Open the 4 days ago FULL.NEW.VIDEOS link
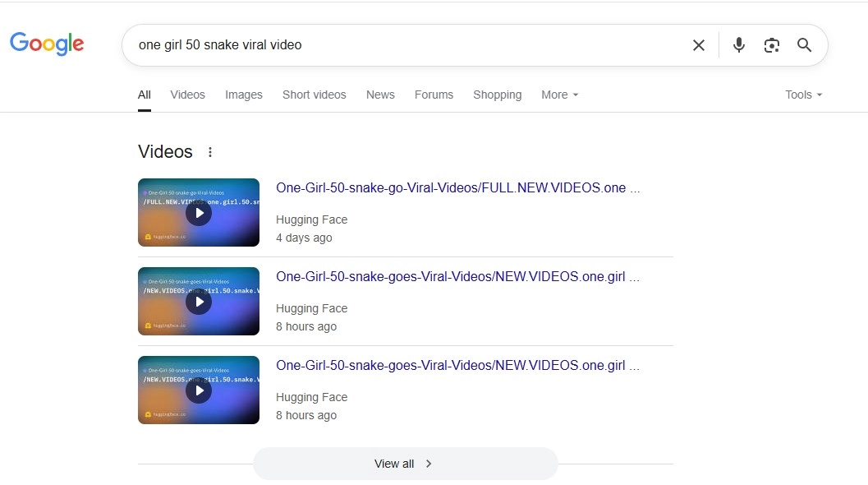Image resolution: width=868 pixels, height=485 pixels. tap(457, 187)
